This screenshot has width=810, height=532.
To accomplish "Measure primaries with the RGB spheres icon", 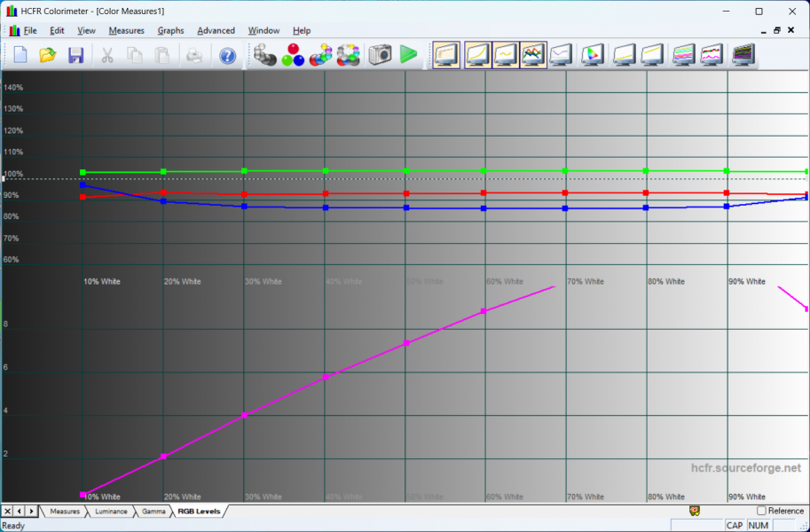I will (293, 55).
